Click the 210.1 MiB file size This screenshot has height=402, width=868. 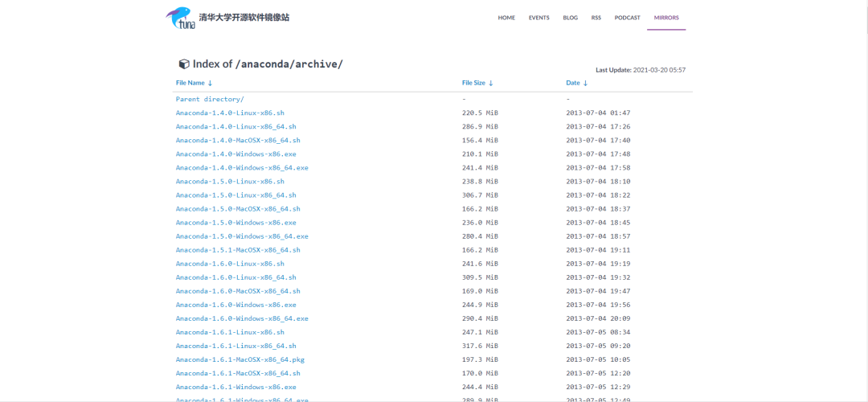[480, 154]
